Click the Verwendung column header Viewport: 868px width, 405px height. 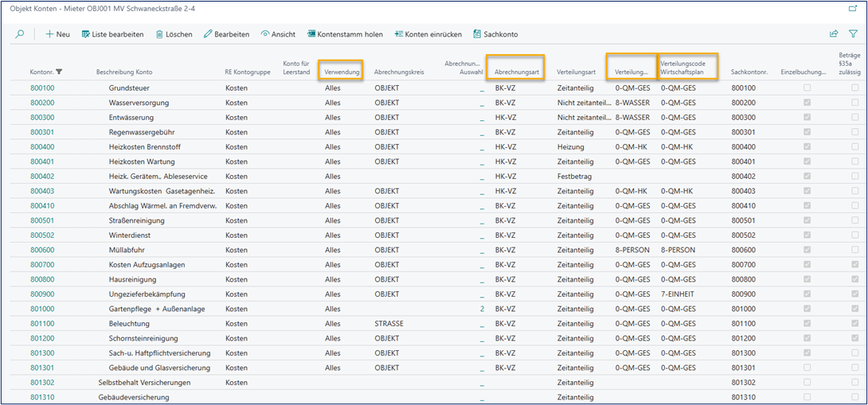click(342, 72)
